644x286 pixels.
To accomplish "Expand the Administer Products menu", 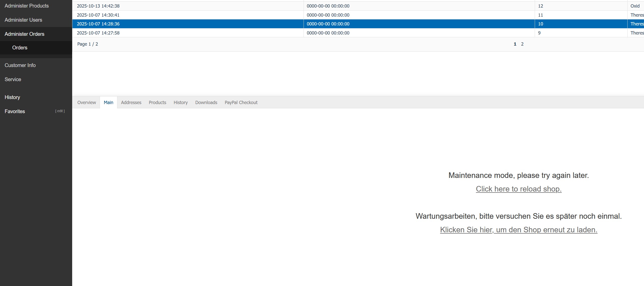I will pyautogui.click(x=26, y=6).
